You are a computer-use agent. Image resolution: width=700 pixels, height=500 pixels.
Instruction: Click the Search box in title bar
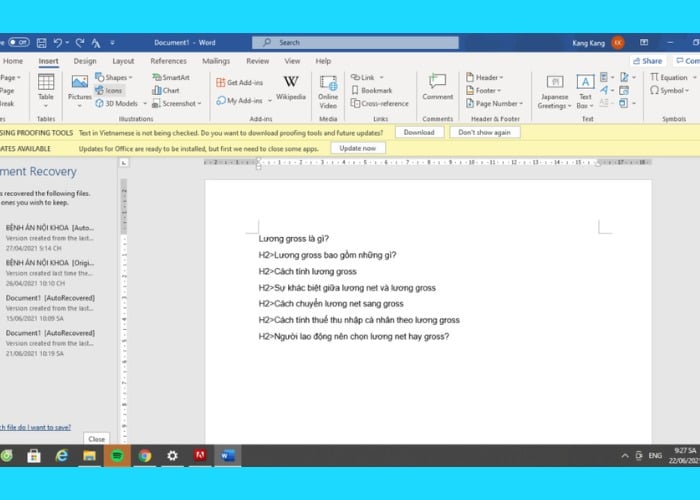click(355, 43)
